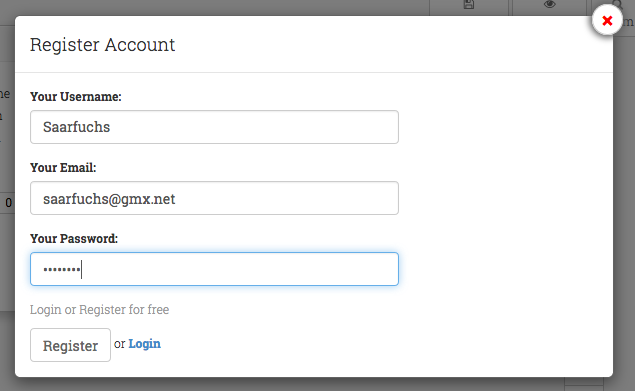Click the dimmed overlay below the dialog

[283, 385]
